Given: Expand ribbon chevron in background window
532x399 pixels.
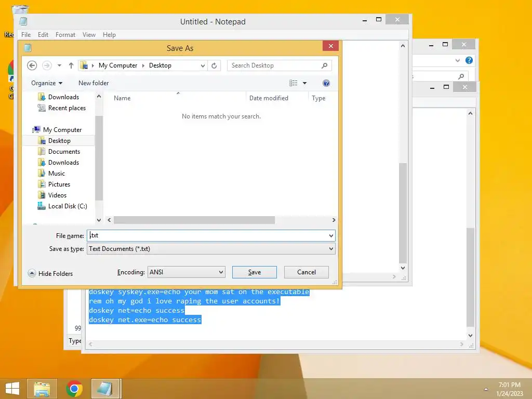Looking at the screenshot, I should coord(457,60).
